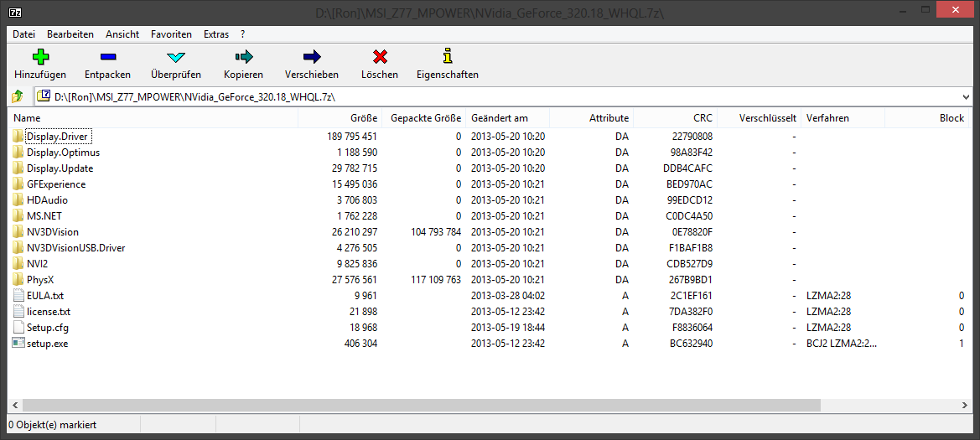Viewport: 980px width, 440px height.
Task: Click the Verschieben arrow icon
Action: pyautogui.click(x=312, y=57)
